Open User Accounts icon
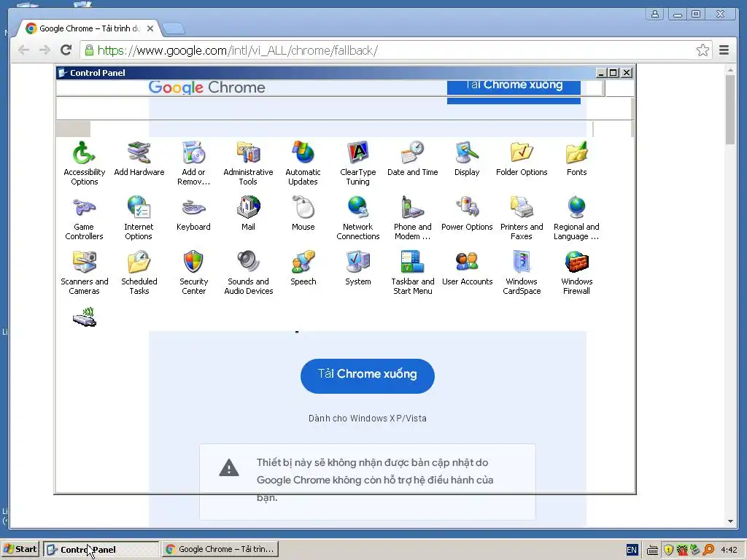This screenshot has width=747, height=560. 467,268
